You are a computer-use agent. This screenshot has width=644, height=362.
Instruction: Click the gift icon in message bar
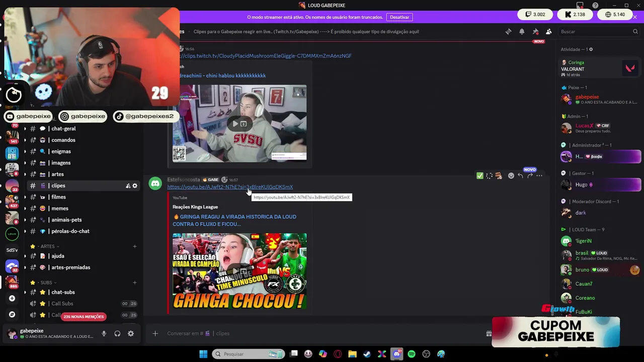click(489, 333)
